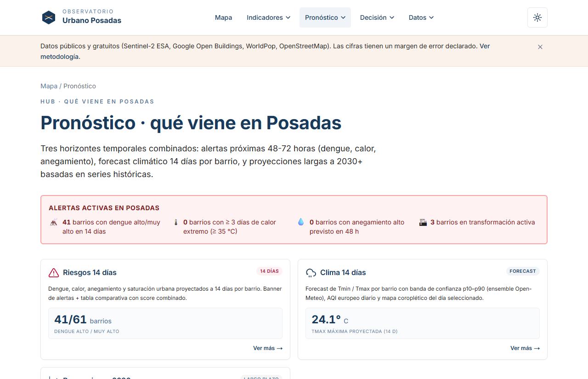Viewport: 588px width, 379px height.
Task: Click 'Ver más' in Riesgos 14 días card
Action: [x=268, y=348]
